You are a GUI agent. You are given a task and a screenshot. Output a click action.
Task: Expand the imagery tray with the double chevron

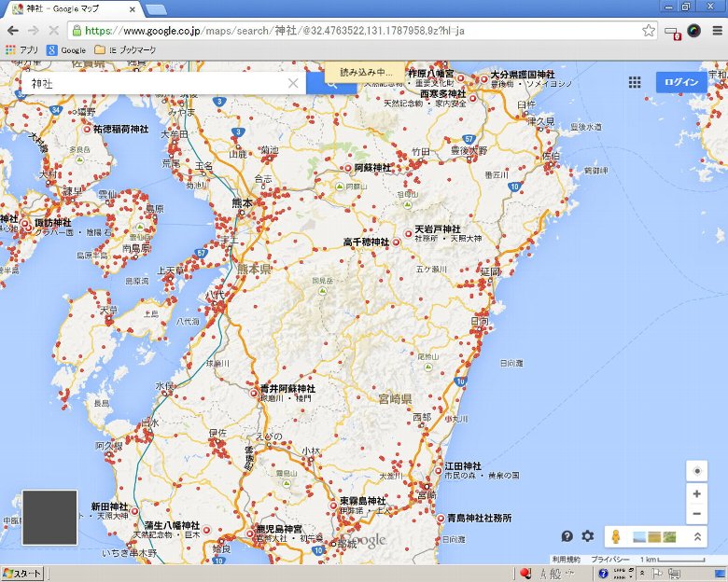click(697, 536)
